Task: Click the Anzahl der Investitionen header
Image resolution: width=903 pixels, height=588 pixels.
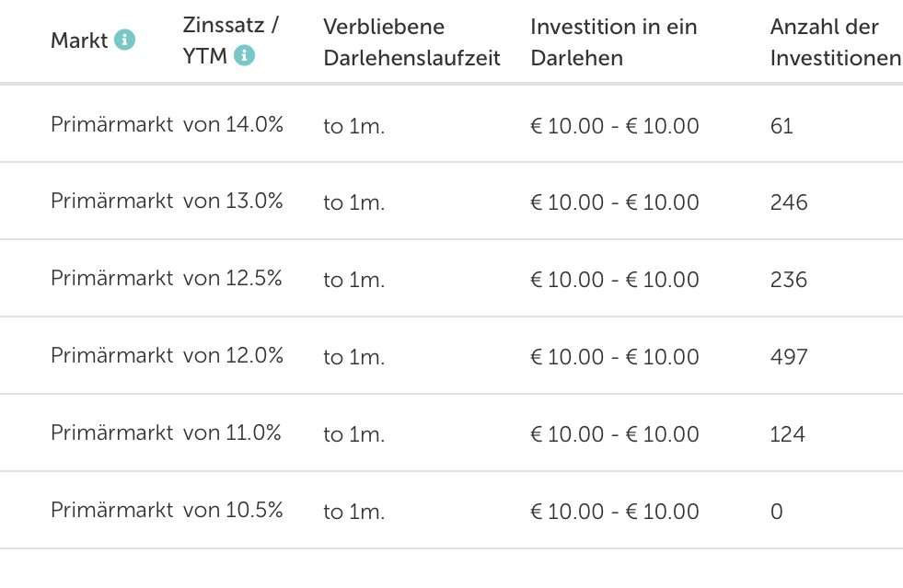Action: click(835, 42)
